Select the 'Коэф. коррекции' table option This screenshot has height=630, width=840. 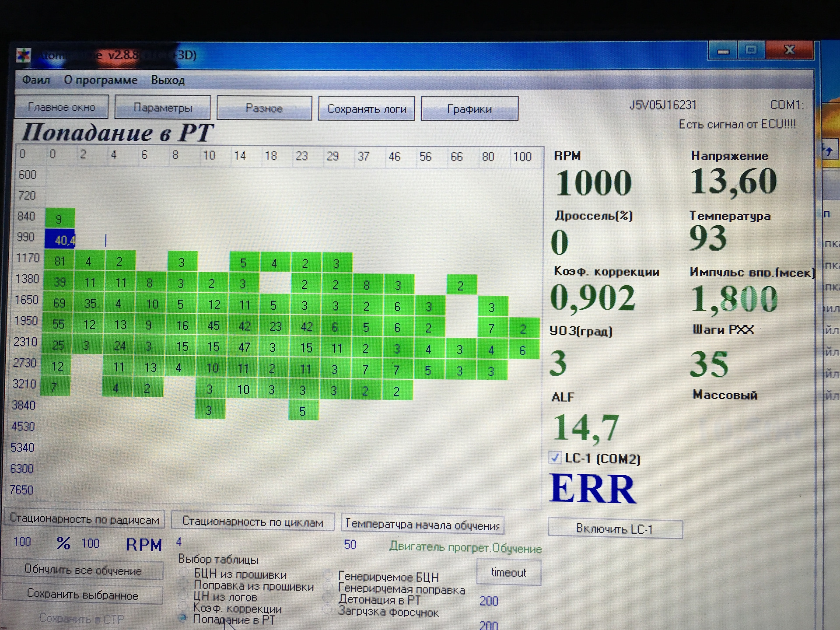184,607
